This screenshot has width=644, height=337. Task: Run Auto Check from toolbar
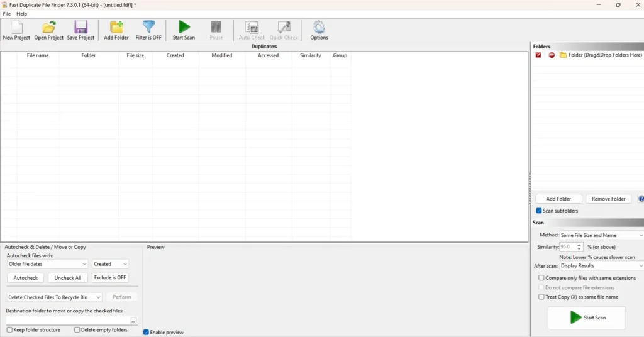pos(252,30)
